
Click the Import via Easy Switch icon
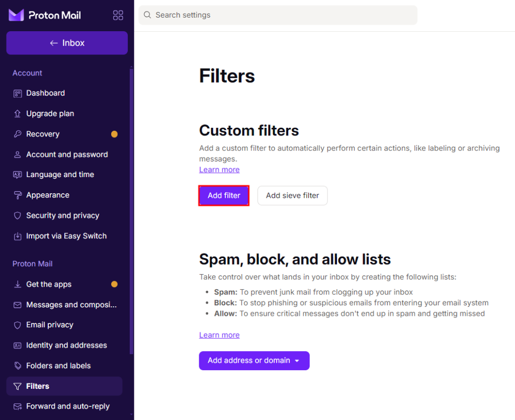pos(17,235)
